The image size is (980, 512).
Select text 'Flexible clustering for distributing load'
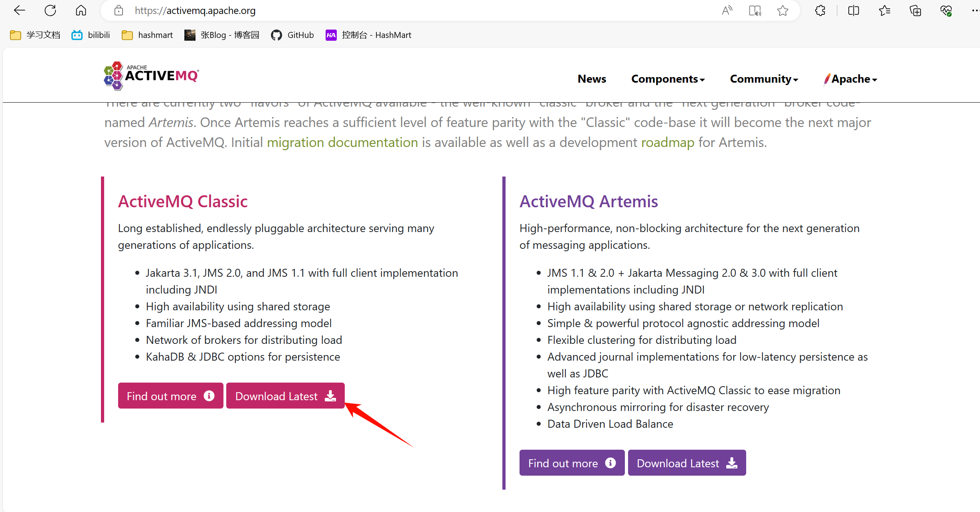642,340
